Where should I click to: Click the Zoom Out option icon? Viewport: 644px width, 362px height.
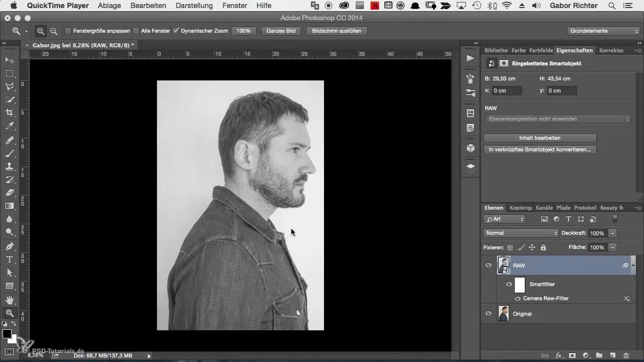tap(53, 31)
